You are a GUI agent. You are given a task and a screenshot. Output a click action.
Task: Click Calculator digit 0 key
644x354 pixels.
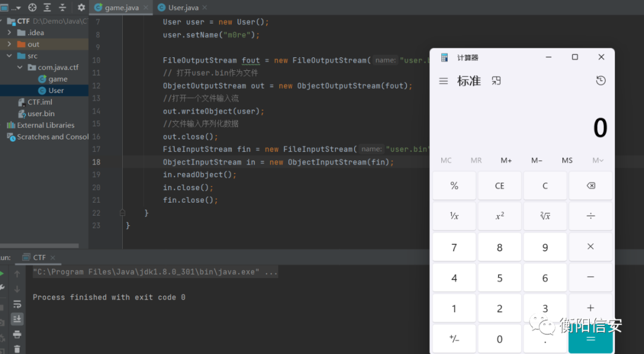coord(500,339)
